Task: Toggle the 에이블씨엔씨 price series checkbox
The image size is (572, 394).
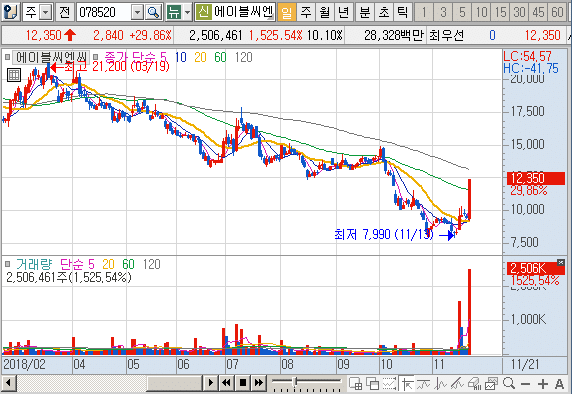Action: [x=7, y=57]
